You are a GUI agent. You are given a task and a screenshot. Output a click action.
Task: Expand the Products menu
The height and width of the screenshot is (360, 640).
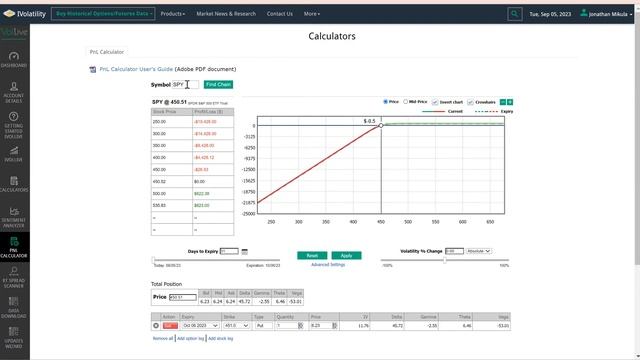click(173, 14)
